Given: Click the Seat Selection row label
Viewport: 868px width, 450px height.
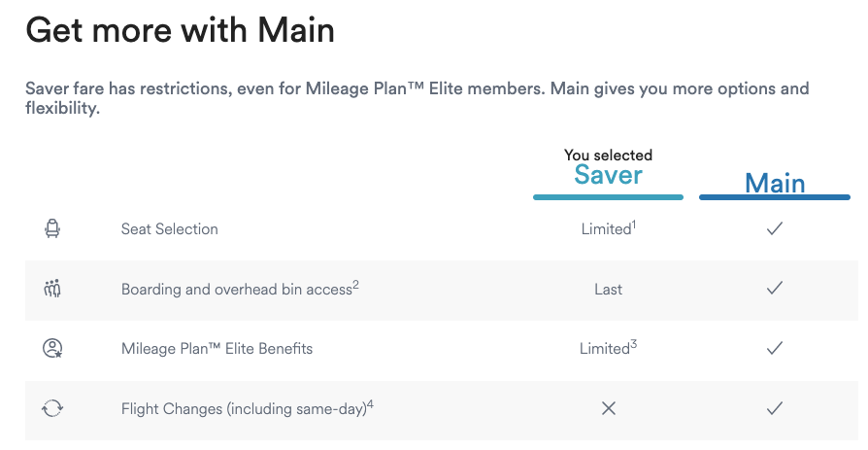Looking at the screenshot, I should click(x=169, y=229).
